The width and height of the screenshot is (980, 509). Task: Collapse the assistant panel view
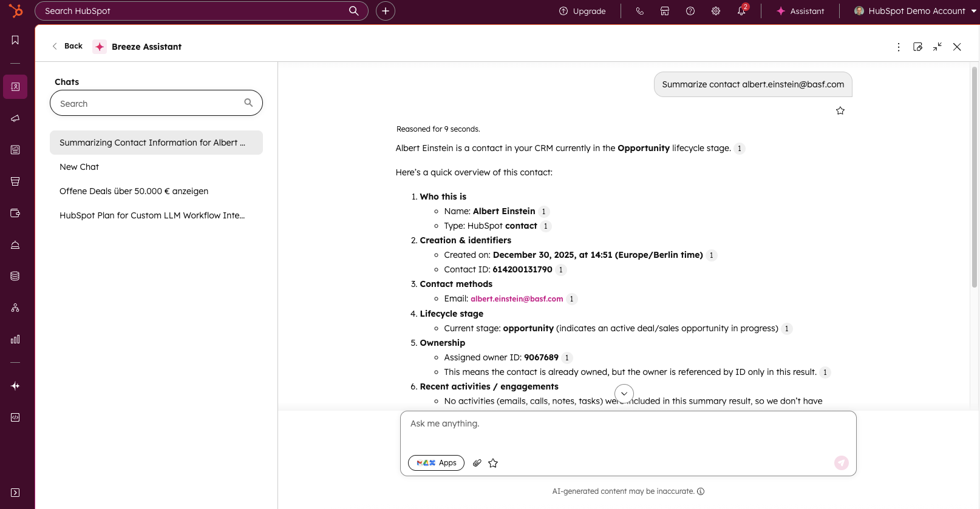pos(937,47)
